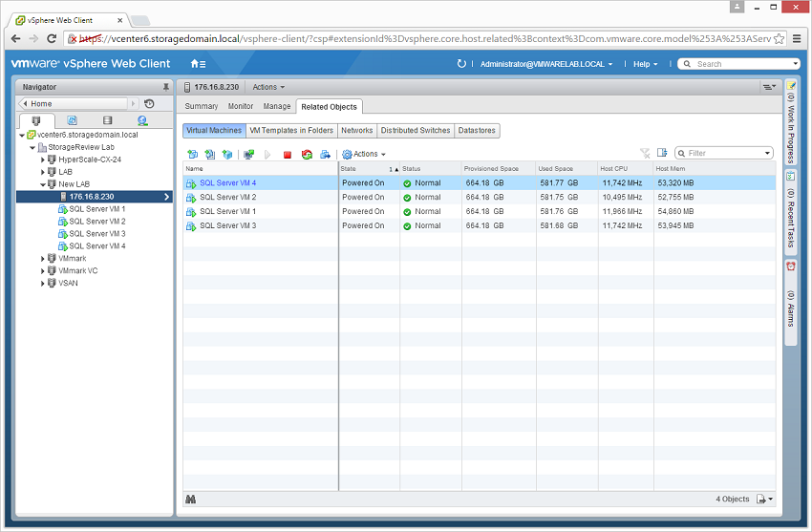Click the new vApp toolbar icon
Screen dimensions: 812x532
(226, 154)
